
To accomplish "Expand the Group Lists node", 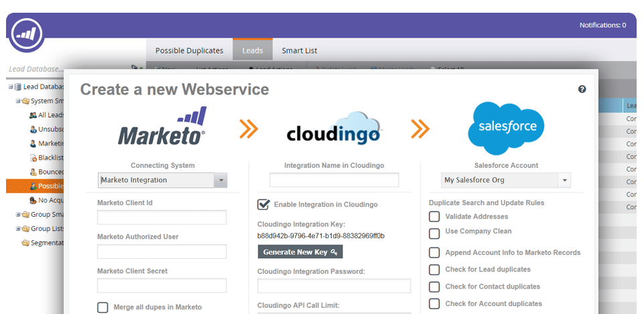I will pyautogui.click(x=17, y=229).
